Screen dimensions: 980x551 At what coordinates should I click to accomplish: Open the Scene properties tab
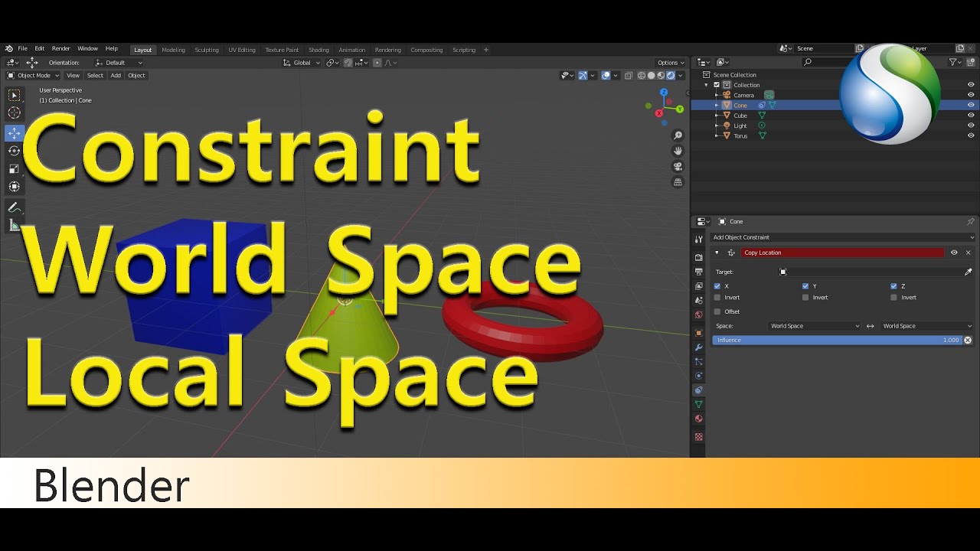pos(698,300)
